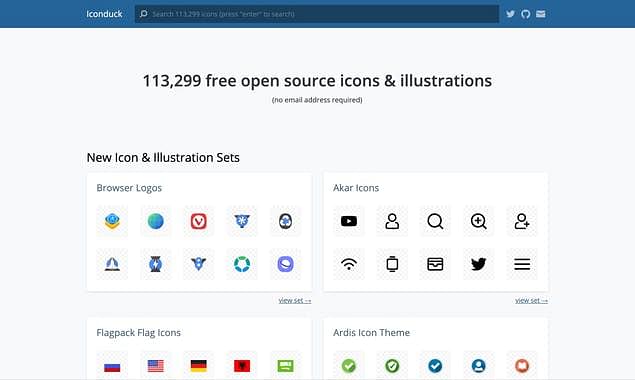Select the solid green checkmark Ardis icon
635x380 pixels.
(x=349, y=366)
